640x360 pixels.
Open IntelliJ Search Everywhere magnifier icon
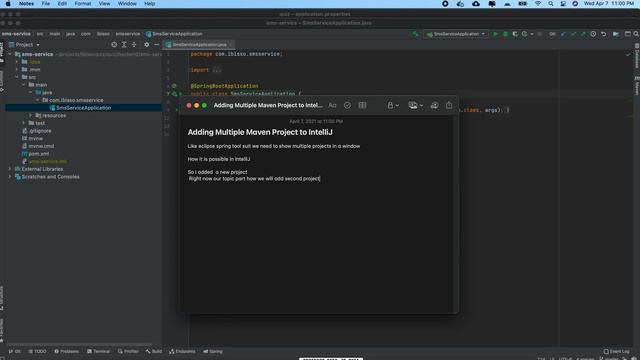[636, 34]
